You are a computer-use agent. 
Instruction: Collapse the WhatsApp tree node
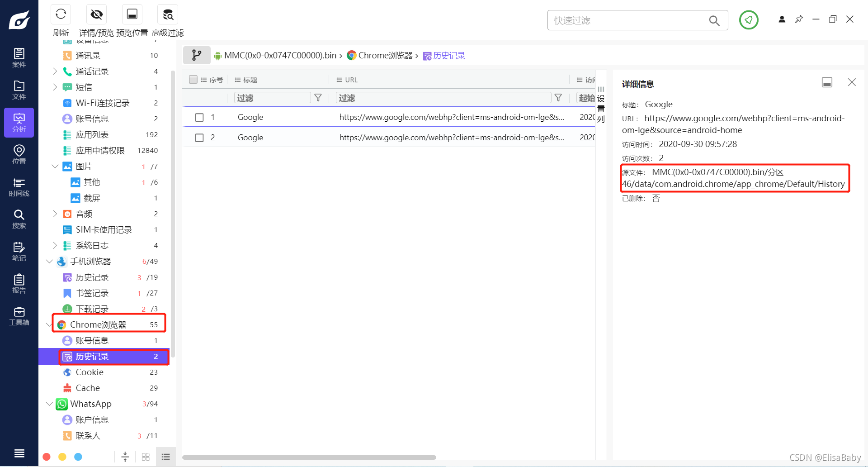coord(49,404)
